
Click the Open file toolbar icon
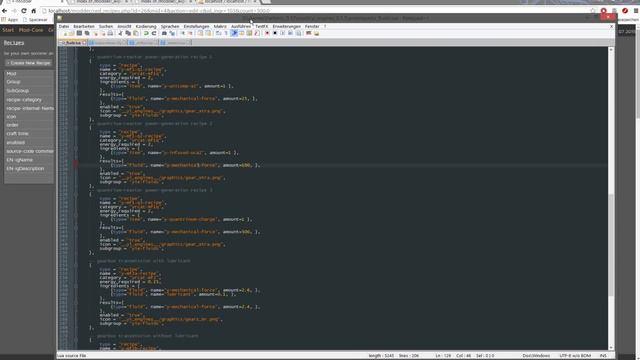72,33
